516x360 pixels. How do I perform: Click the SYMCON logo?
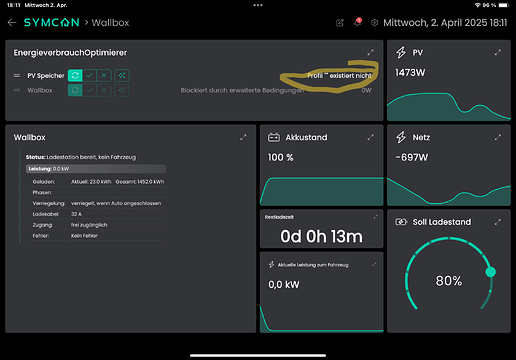point(52,23)
